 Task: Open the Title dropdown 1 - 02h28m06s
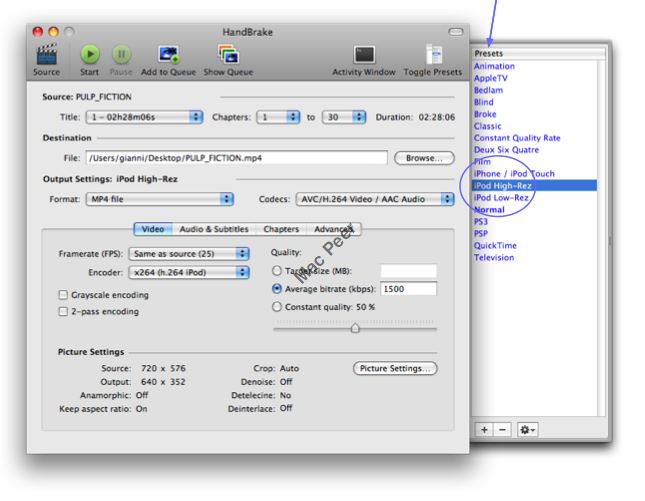pyautogui.click(x=144, y=117)
